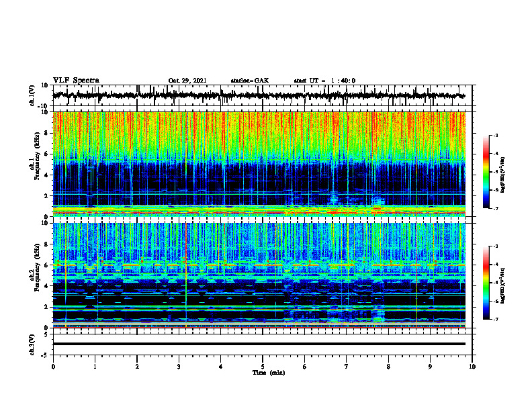Screen dimensions: 532x411
Task: Click the "station=GAK" label
Action: [250, 81]
